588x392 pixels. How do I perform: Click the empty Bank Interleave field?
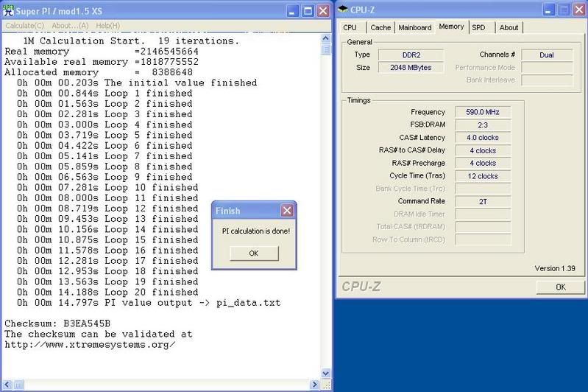(547, 80)
